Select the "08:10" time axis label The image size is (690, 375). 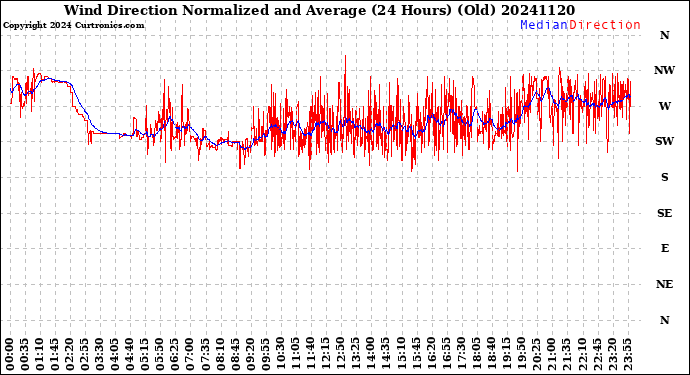(x=220, y=354)
